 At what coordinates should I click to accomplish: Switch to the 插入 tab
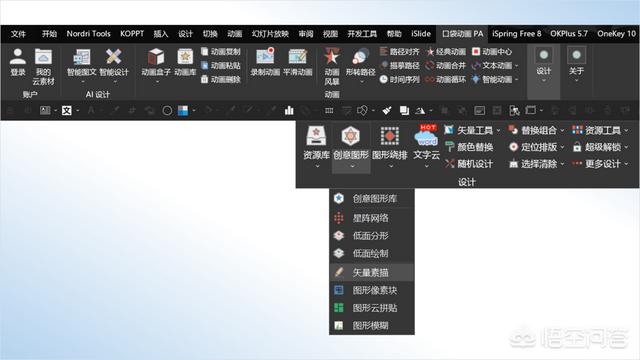click(x=161, y=33)
